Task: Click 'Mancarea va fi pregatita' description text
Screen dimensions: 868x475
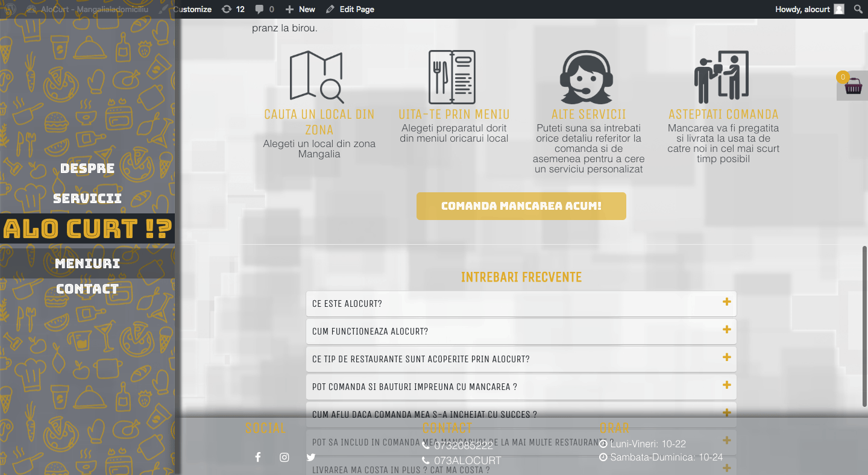Action: point(723,143)
